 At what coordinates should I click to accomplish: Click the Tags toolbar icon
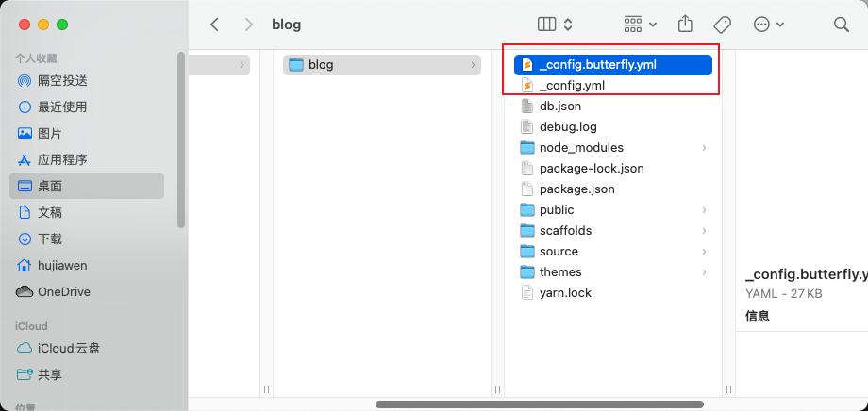tap(722, 25)
